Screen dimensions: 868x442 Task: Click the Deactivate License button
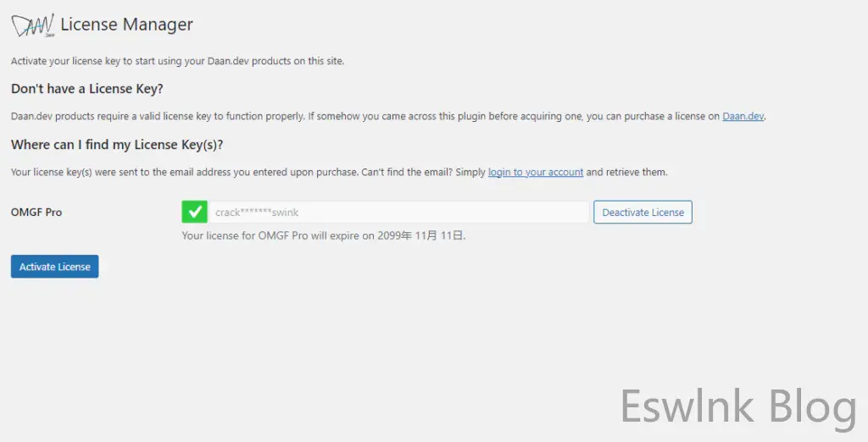coord(643,213)
